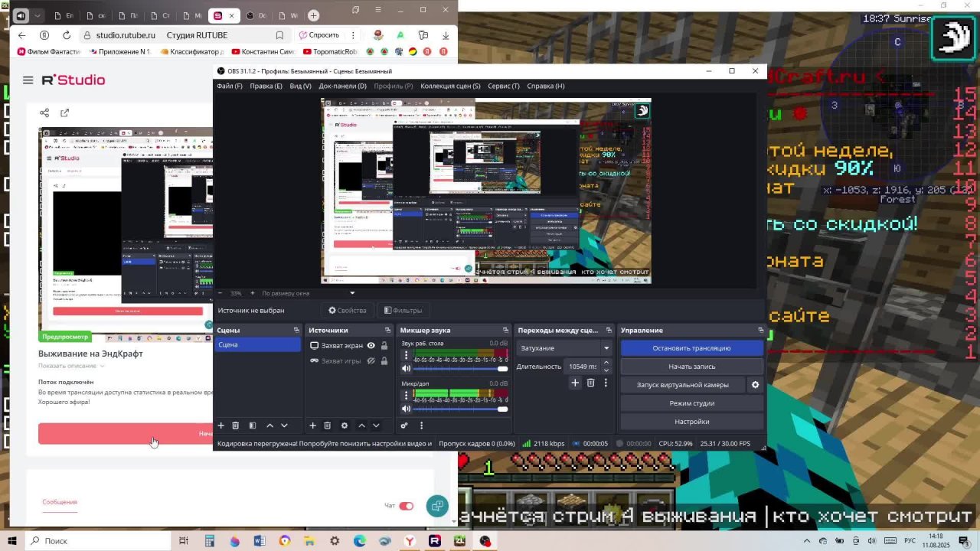Viewport: 980px width, 551px height.
Task: Open options for Desktop Audio channel
Action: point(406,356)
